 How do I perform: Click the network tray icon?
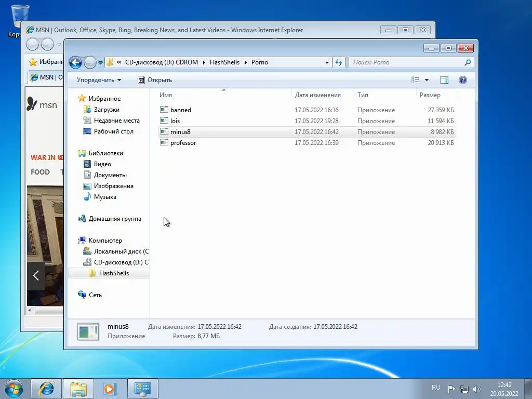pyautogui.click(x=464, y=389)
